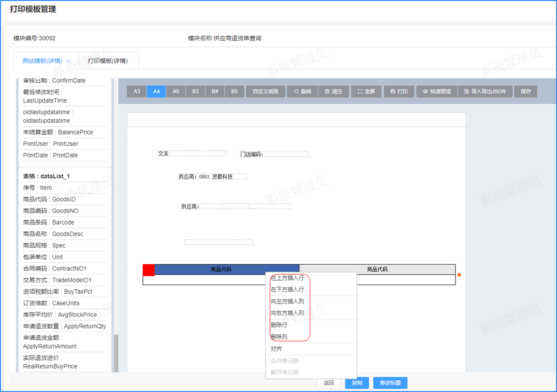Open import/export JSON (导入导出JSON)
557x392 pixels.
pos(485,92)
